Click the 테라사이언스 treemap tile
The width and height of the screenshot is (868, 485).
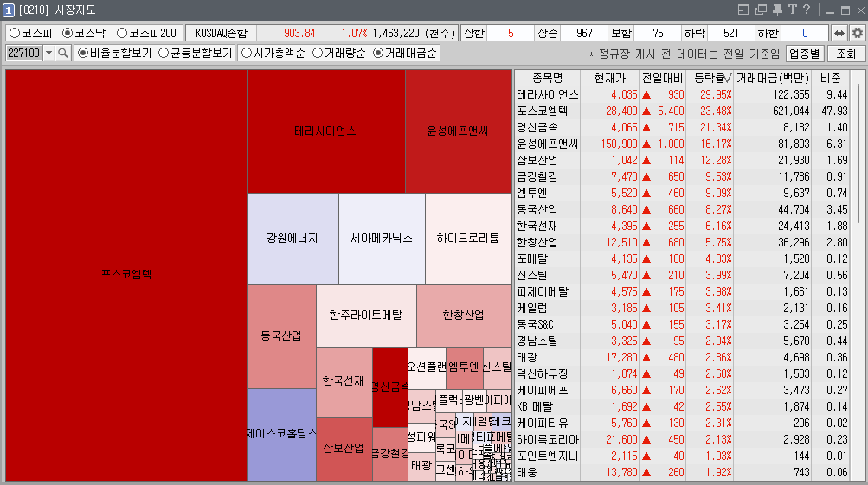tap(326, 131)
